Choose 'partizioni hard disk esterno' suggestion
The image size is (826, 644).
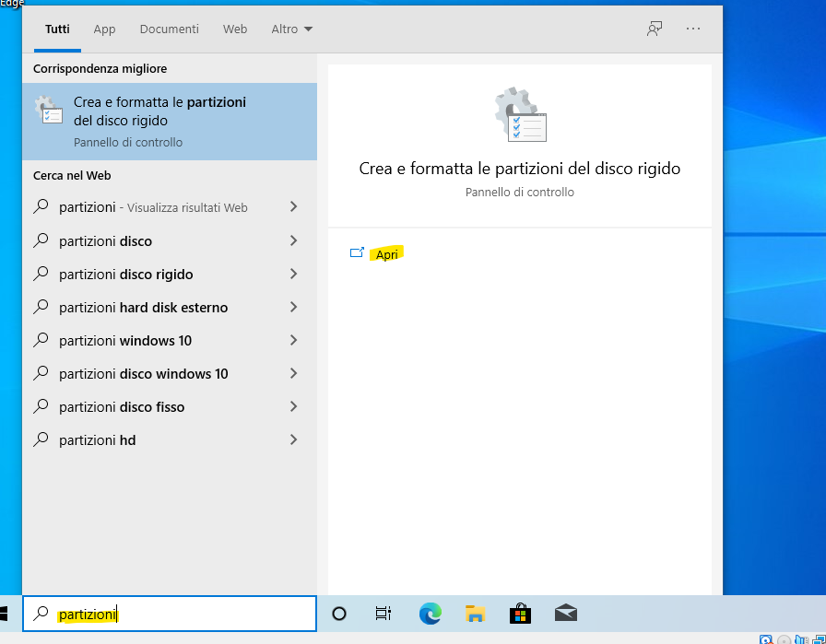point(170,308)
